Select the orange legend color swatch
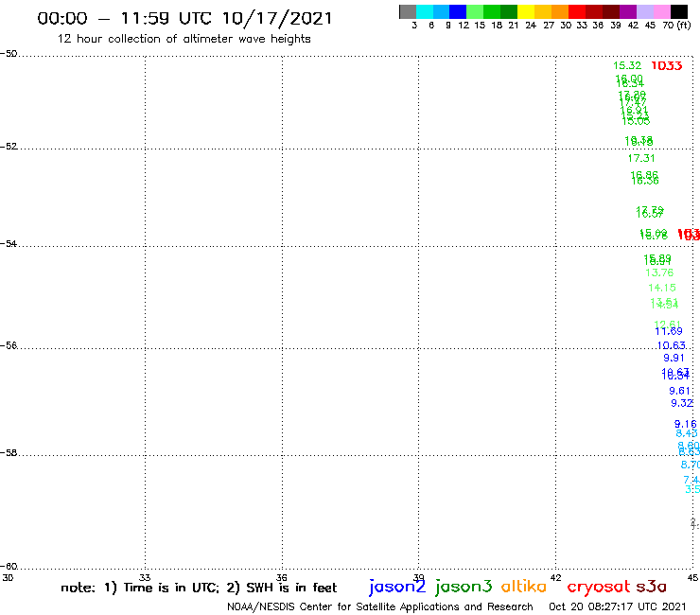Viewport: 700px width, 615px height. click(x=560, y=11)
